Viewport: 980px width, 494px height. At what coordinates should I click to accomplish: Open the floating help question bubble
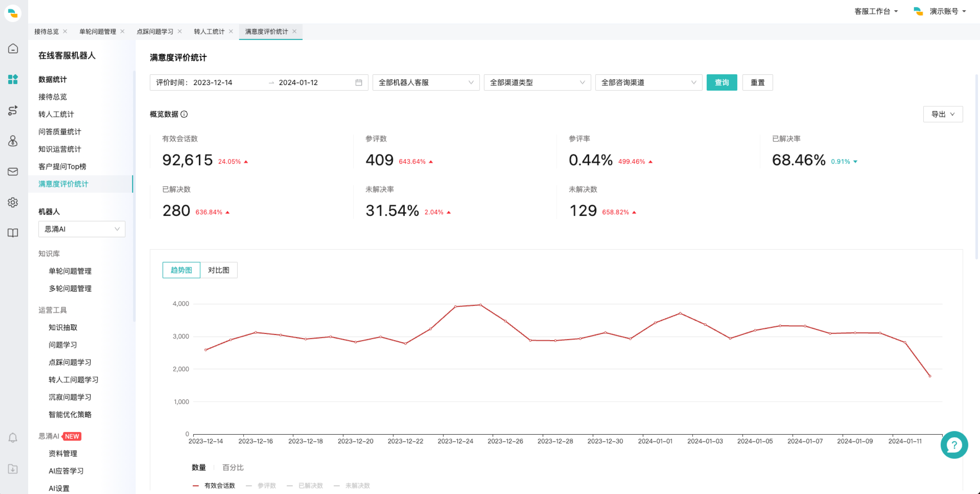click(954, 445)
